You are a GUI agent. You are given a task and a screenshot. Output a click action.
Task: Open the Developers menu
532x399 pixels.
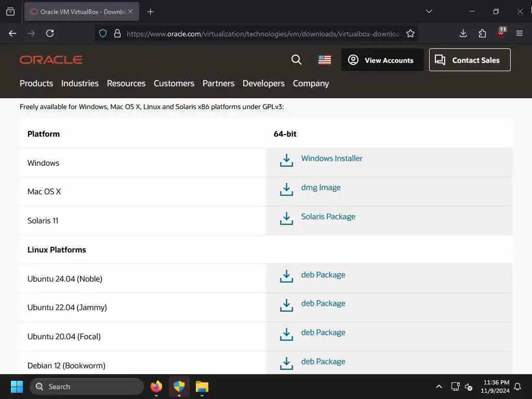[x=263, y=84]
